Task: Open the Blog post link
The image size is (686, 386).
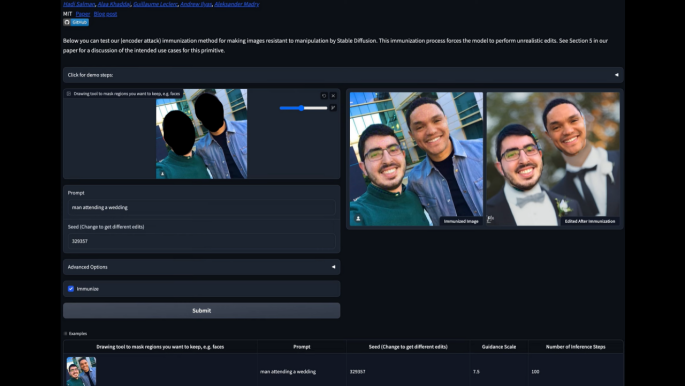Action: (x=105, y=14)
